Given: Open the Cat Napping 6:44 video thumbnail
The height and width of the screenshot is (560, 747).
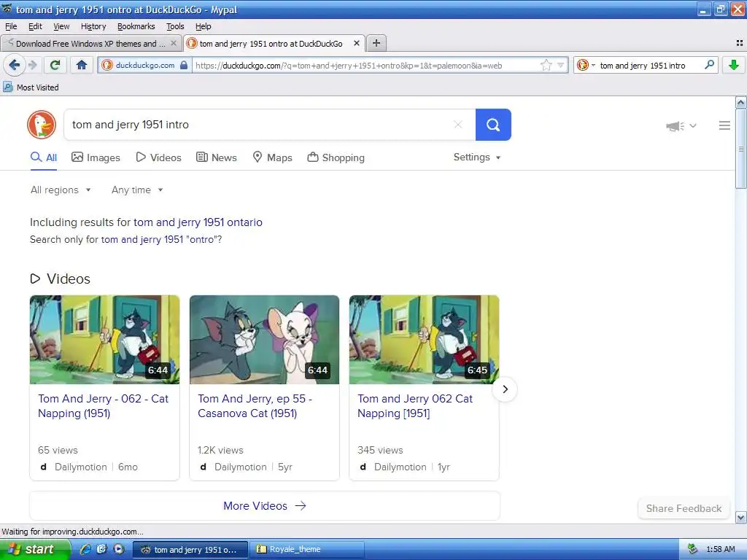Looking at the screenshot, I should [105, 340].
